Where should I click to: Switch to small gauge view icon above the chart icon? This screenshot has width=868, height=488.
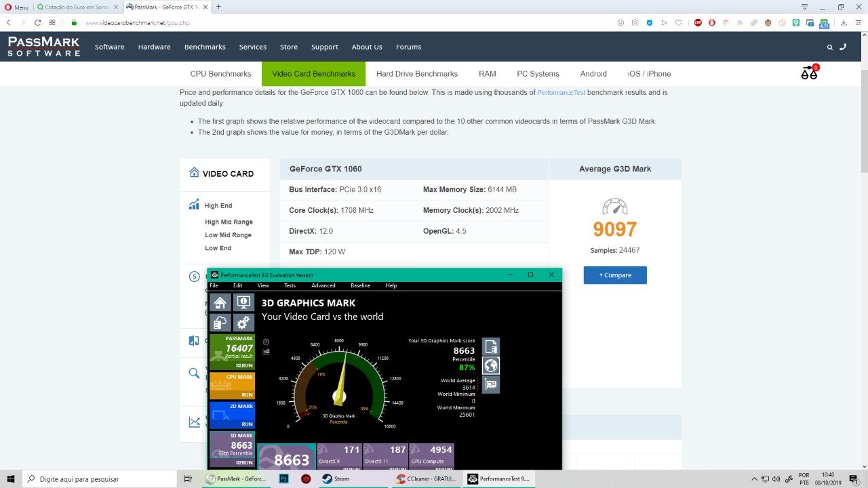tap(266, 342)
